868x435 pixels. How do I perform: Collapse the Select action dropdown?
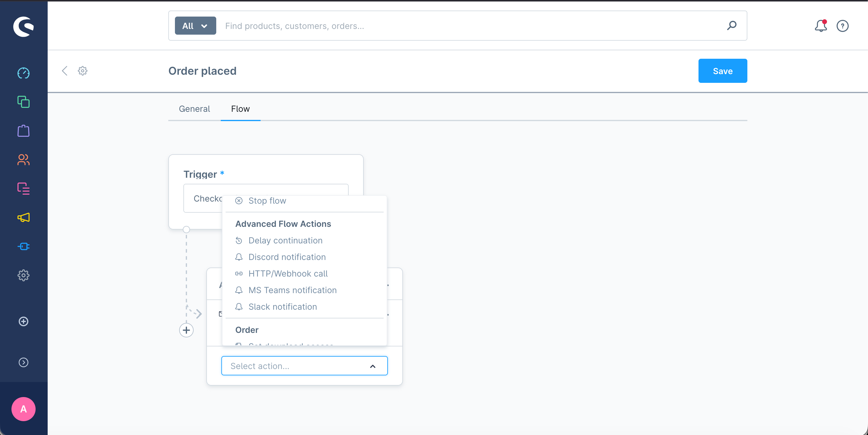(372, 366)
